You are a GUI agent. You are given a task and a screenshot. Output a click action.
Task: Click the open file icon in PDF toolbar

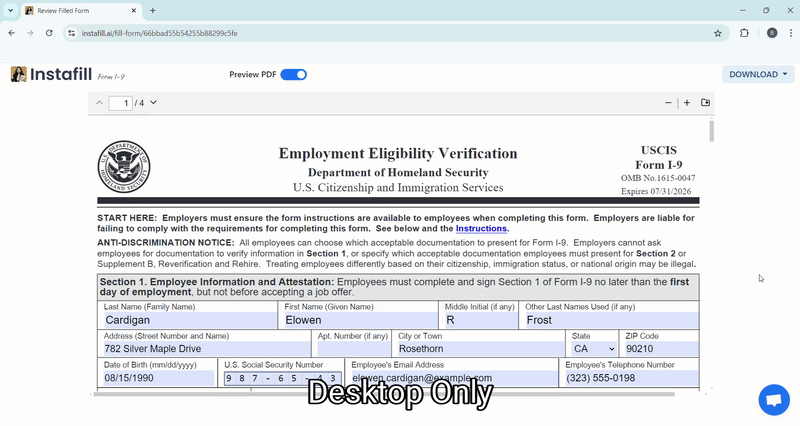706,103
